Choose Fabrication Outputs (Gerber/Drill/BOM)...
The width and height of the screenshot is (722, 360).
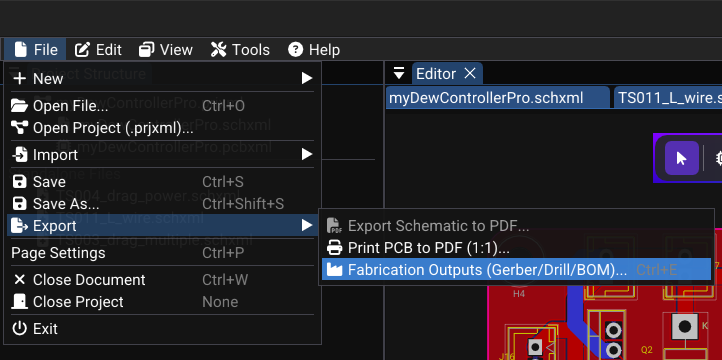(516, 270)
